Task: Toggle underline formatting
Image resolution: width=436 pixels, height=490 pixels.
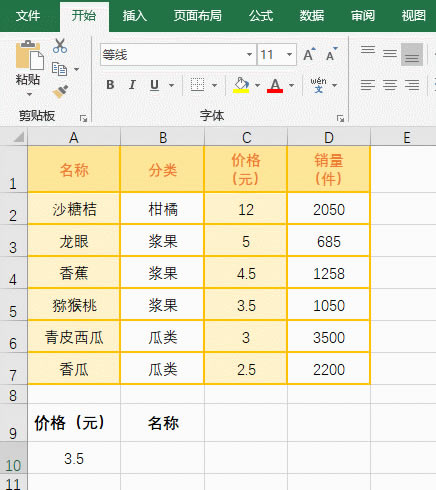Action: tap(154, 85)
